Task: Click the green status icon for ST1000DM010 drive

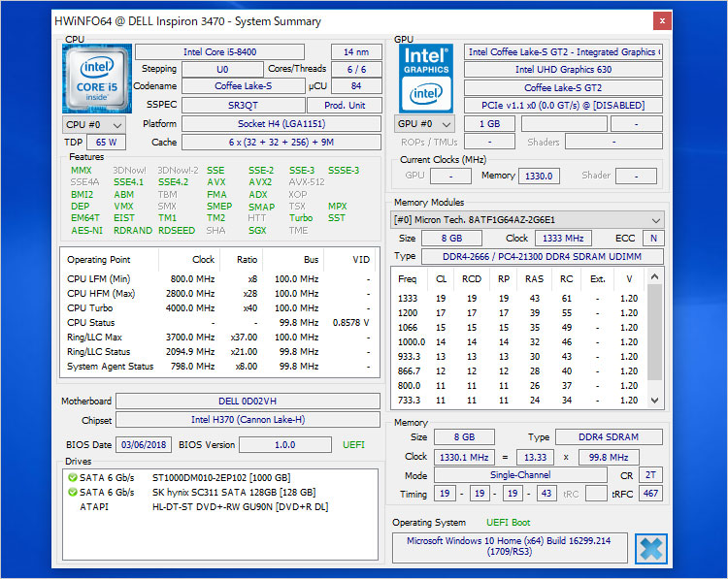Action: (73, 477)
